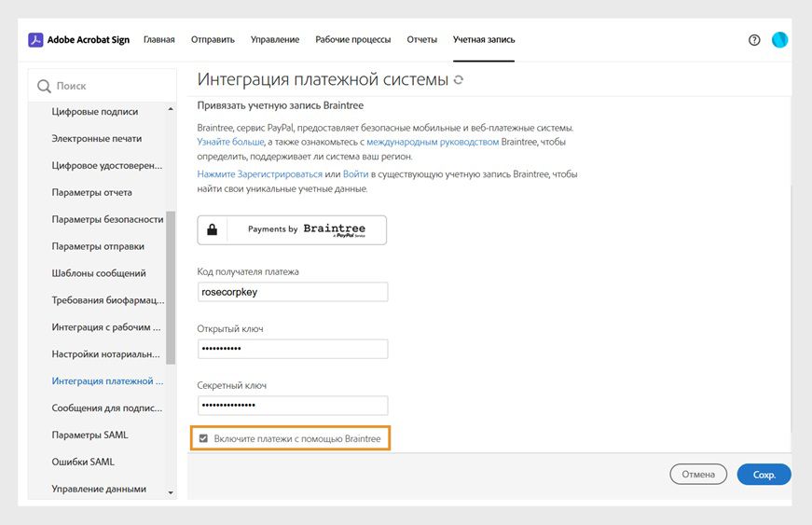Select 'Шаблоны сообщений' in sidebar
The image size is (812, 525).
(x=99, y=273)
